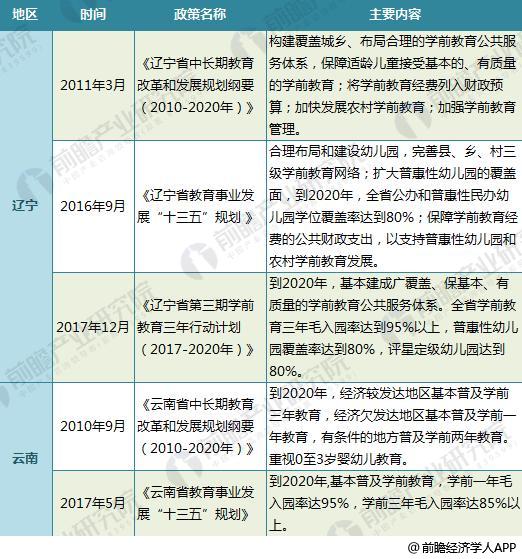Click 云南省教育事业发展十三五规划 policy cell
522x559 pixels.
tap(200, 503)
